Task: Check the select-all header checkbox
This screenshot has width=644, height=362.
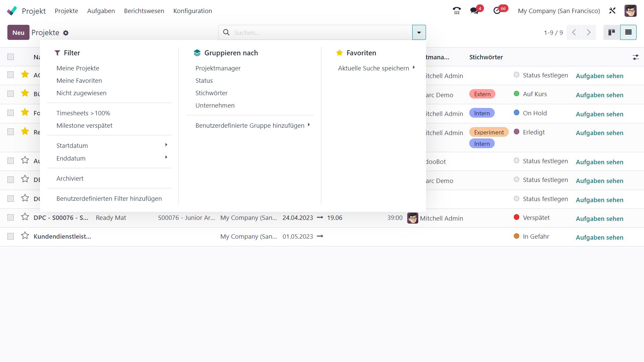Action: [x=11, y=57]
